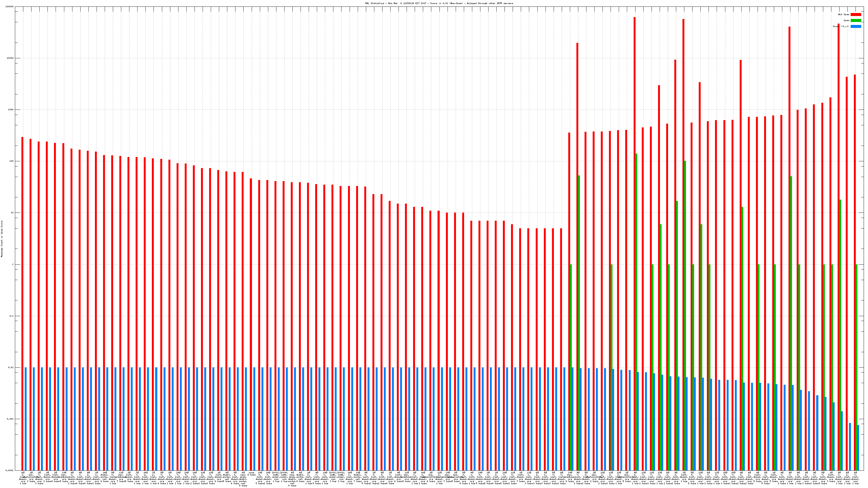Viewport: 868px width, 488px height.
Task: Click the 1000 y-axis tick label
Action: [x=11, y=110]
